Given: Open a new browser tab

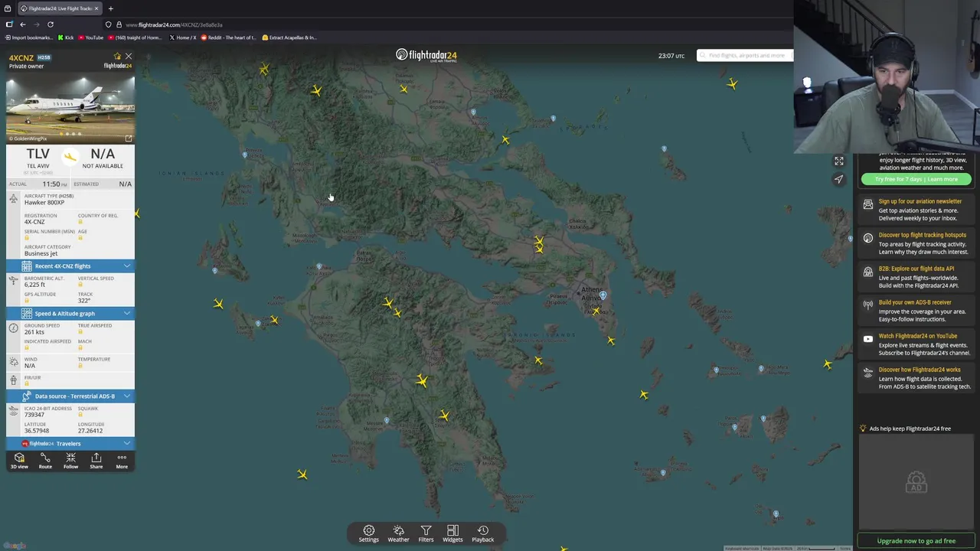Looking at the screenshot, I should (x=110, y=8).
